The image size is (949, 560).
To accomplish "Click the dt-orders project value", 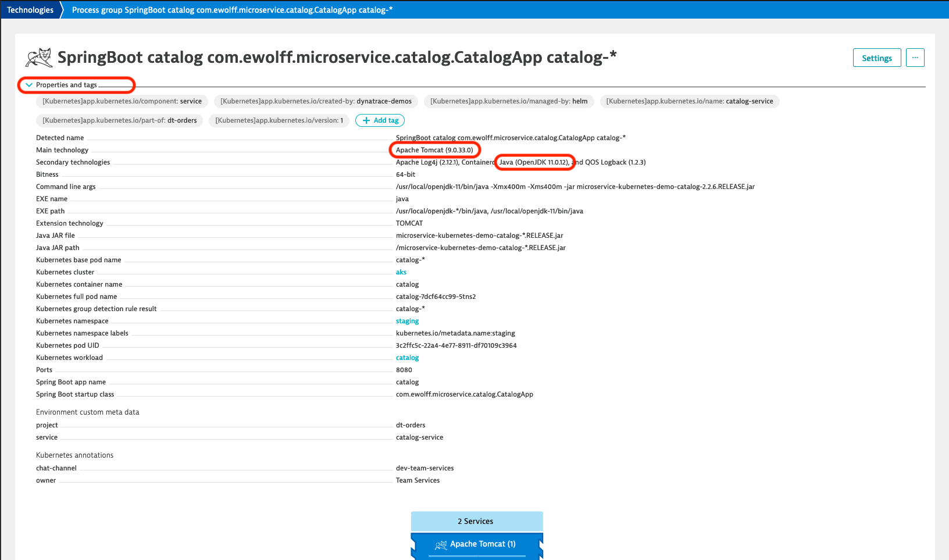I will (411, 425).
